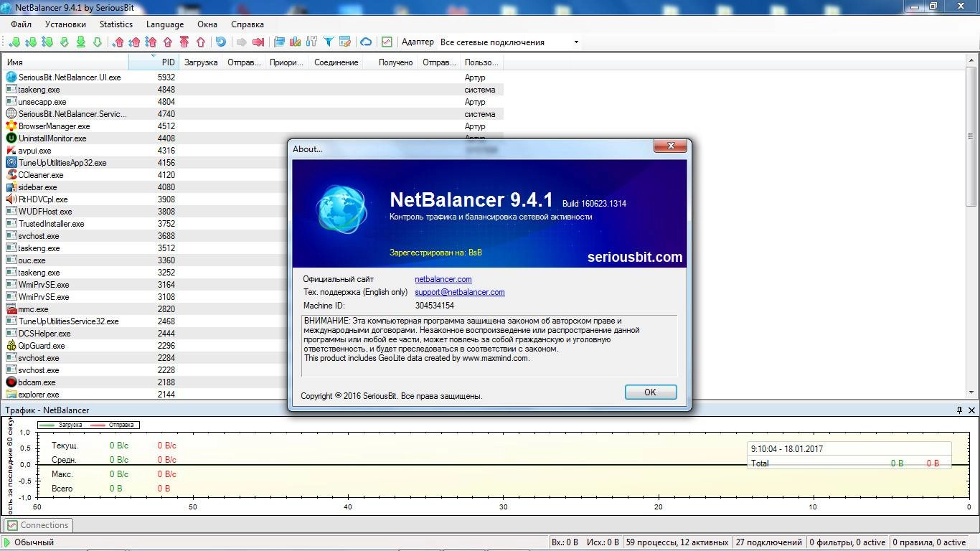Open the wrench tools settings icon

click(x=311, y=42)
